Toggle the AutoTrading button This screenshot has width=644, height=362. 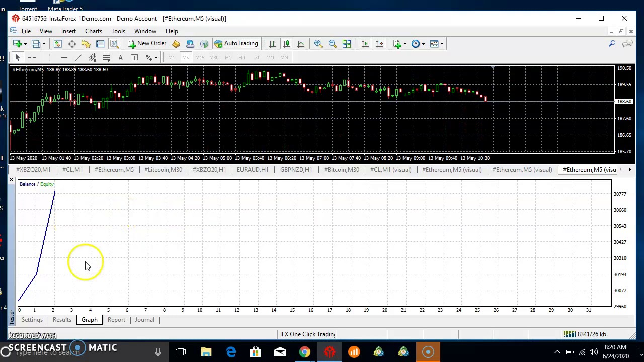coord(236,44)
